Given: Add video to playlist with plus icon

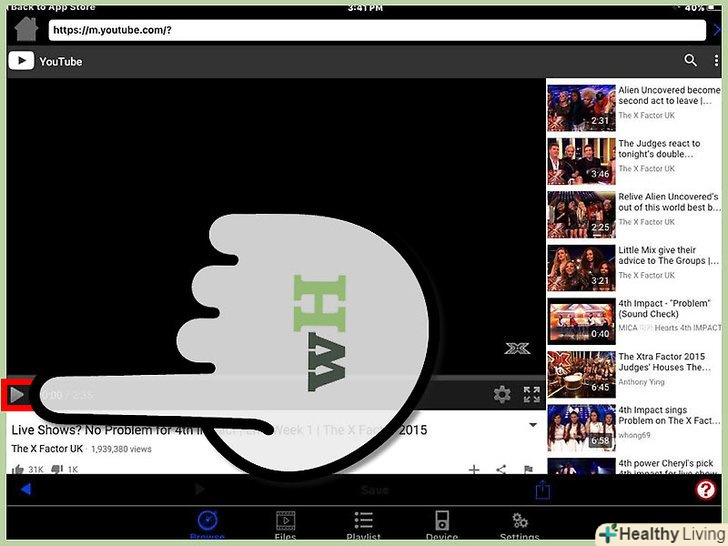Looking at the screenshot, I should 474,469.
